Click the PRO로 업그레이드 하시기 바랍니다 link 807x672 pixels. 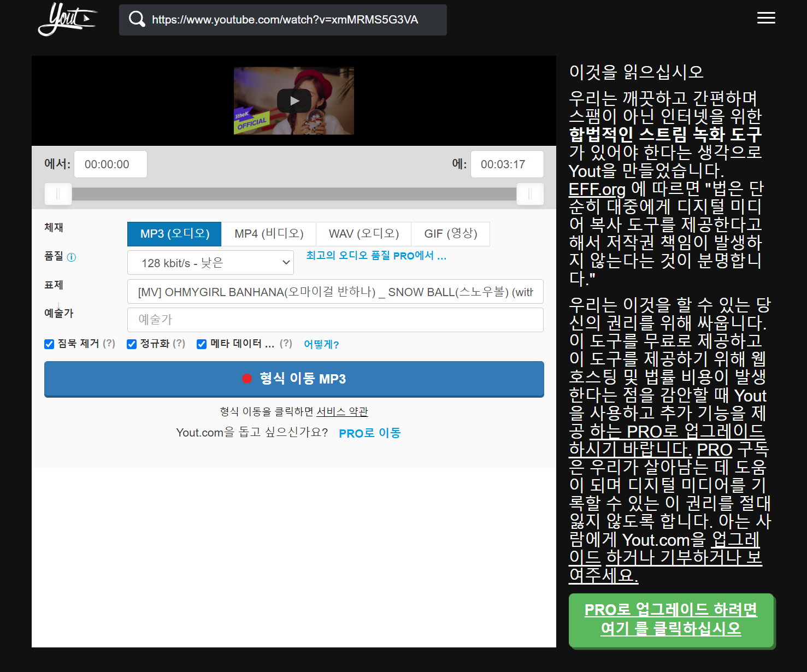[667, 440]
